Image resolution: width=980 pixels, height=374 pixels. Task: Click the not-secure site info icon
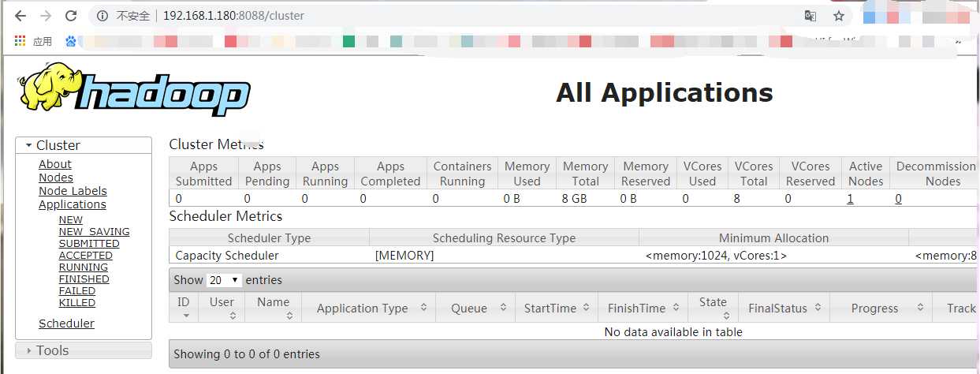coord(102,16)
